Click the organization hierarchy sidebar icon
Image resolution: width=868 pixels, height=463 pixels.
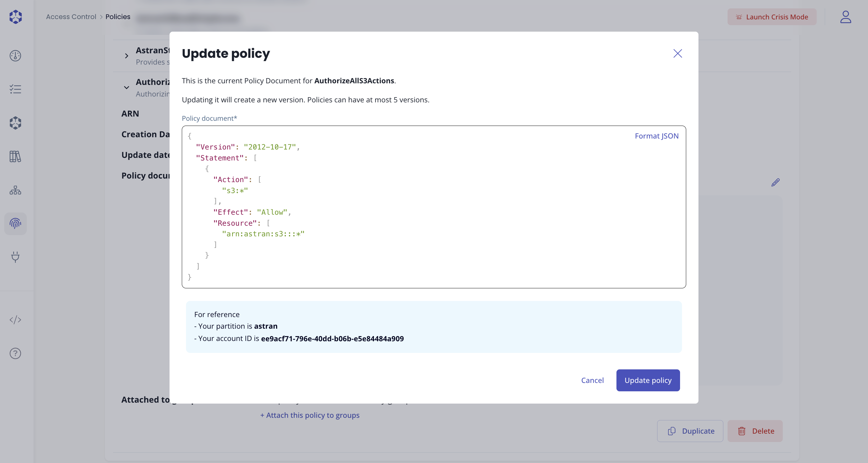pyautogui.click(x=15, y=190)
